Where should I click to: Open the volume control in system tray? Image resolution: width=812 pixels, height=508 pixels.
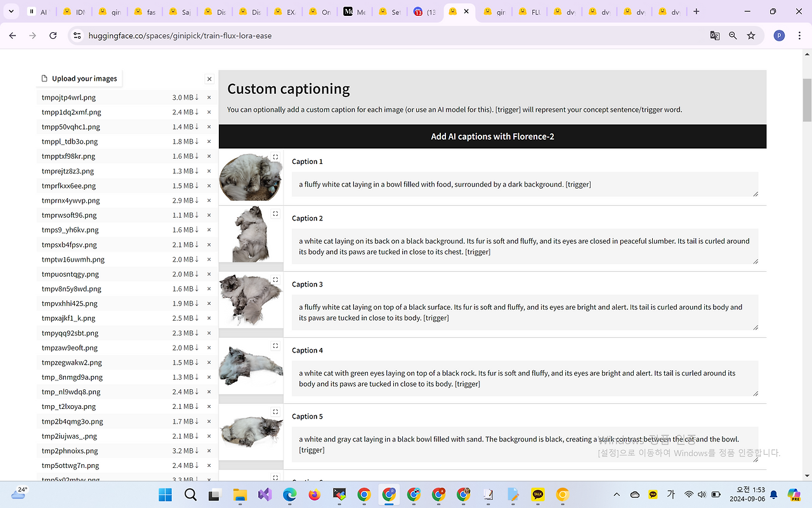(702, 495)
